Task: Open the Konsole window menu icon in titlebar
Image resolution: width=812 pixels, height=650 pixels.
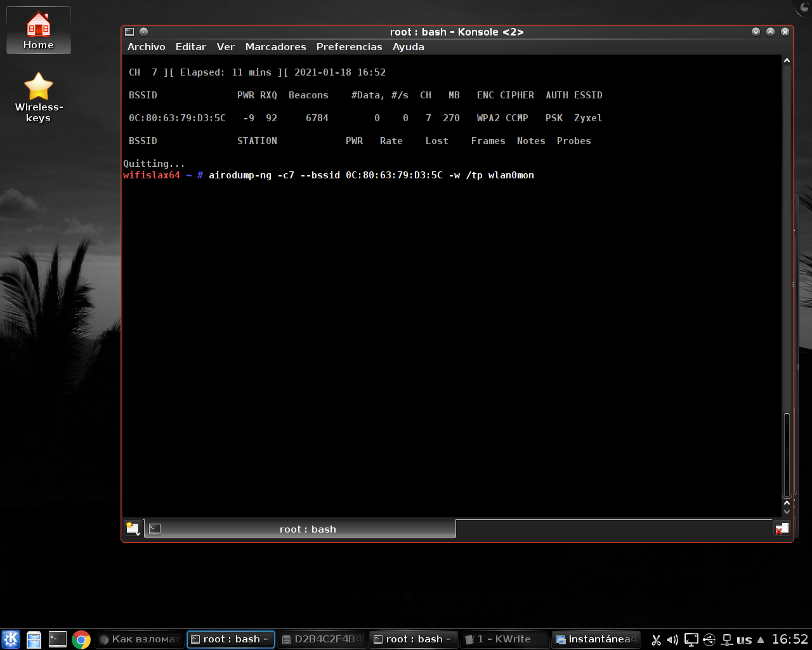Action: (129, 32)
